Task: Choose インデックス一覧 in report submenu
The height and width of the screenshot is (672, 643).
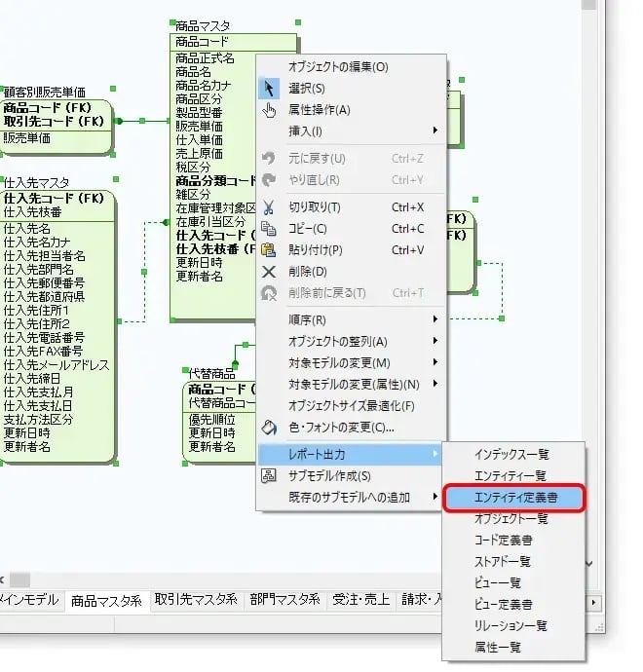Action: pyautogui.click(x=511, y=455)
